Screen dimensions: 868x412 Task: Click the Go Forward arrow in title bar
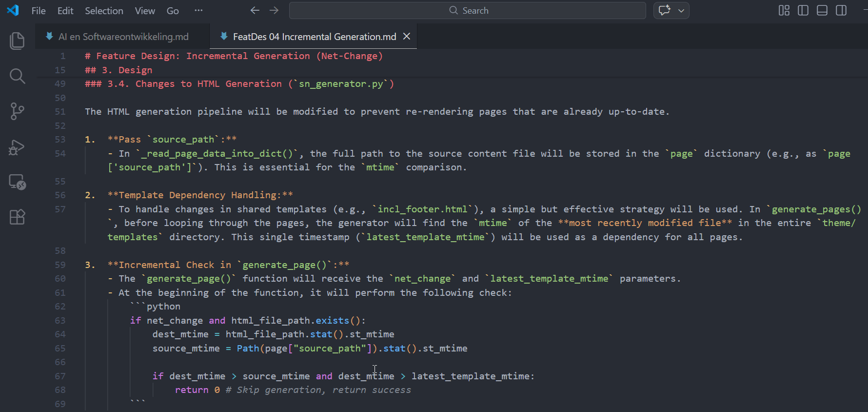tap(274, 10)
